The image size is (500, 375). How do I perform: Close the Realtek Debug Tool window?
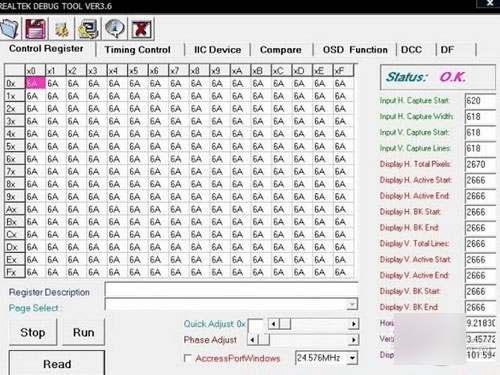(x=489, y=3)
